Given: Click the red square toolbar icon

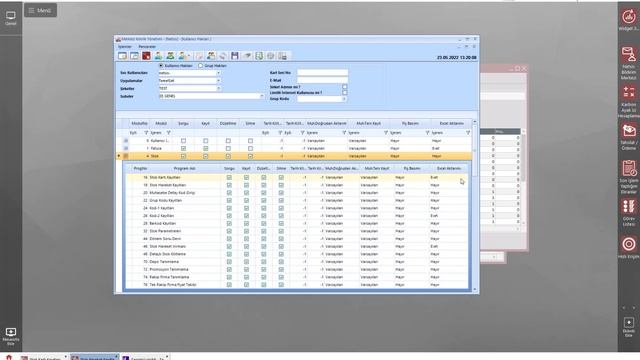Looking at the screenshot, I should pos(146,56).
